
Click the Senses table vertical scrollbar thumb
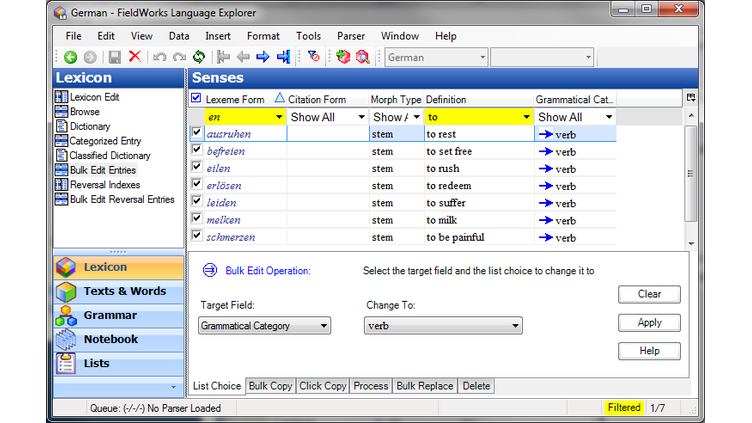coord(691,173)
